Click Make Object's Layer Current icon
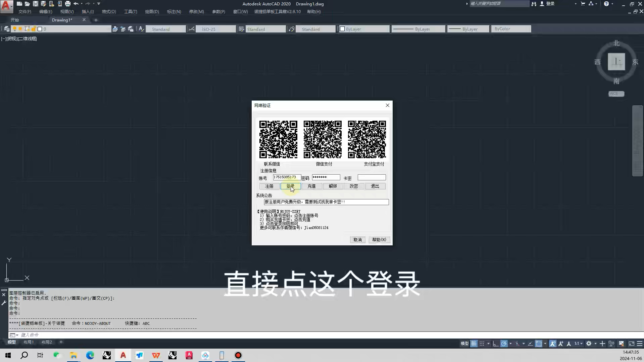This screenshot has height=362, width=644. pos(115,29)
